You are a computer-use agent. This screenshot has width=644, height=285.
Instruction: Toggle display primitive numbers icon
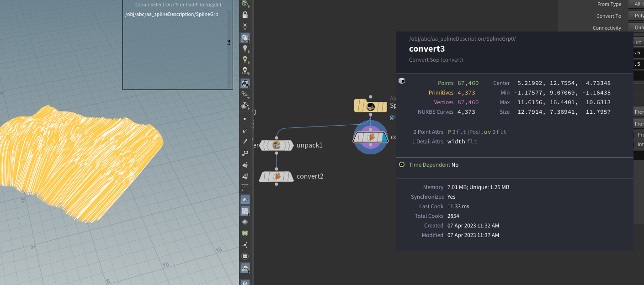pos(245,176)
